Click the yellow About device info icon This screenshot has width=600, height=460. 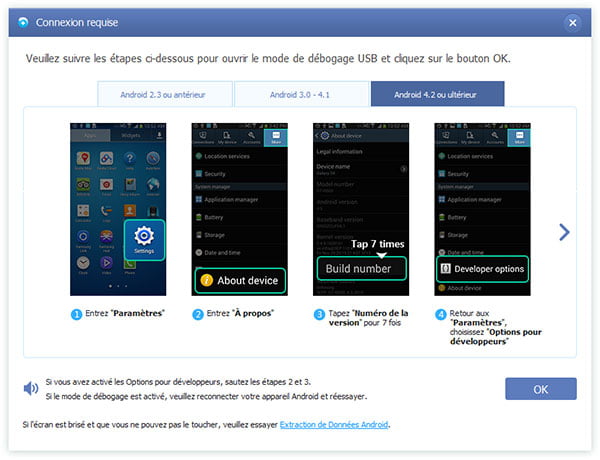click(x=207, y=279)
